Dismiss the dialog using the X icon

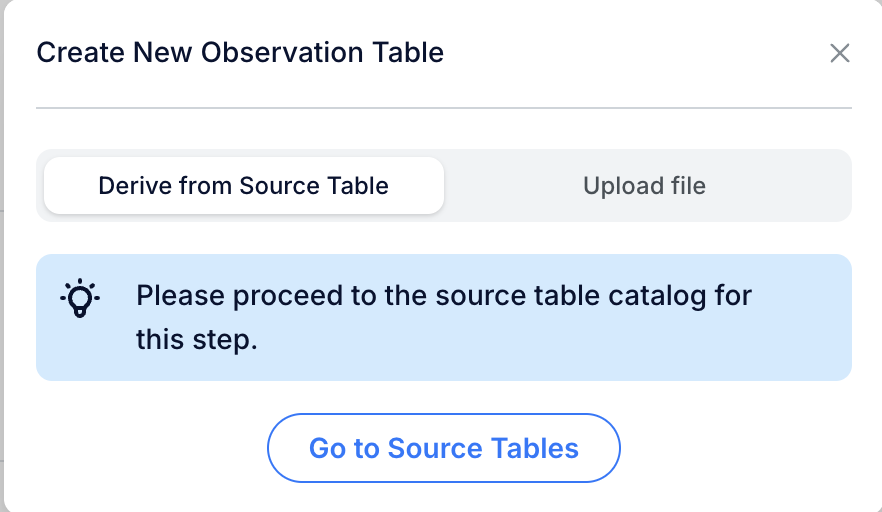point(839,53)
